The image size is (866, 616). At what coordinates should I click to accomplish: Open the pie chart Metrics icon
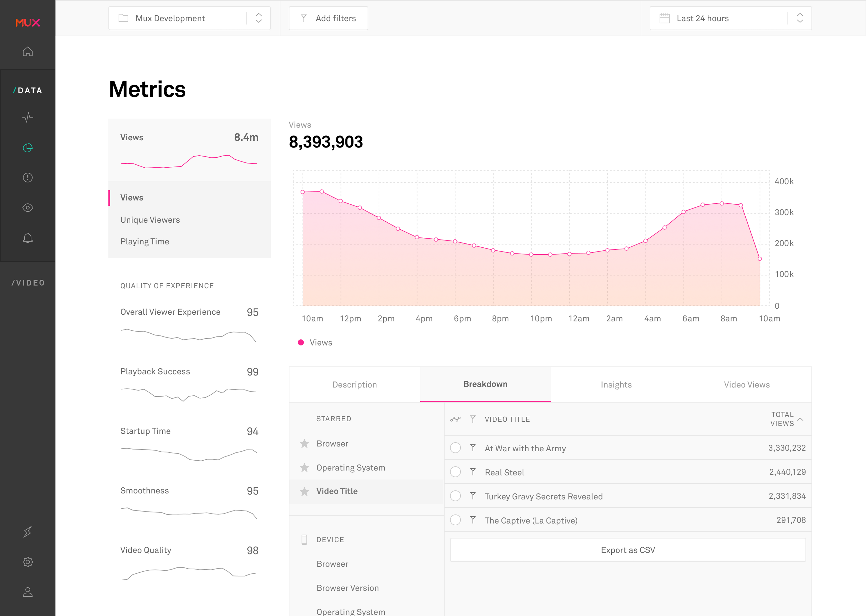(28, 148)
